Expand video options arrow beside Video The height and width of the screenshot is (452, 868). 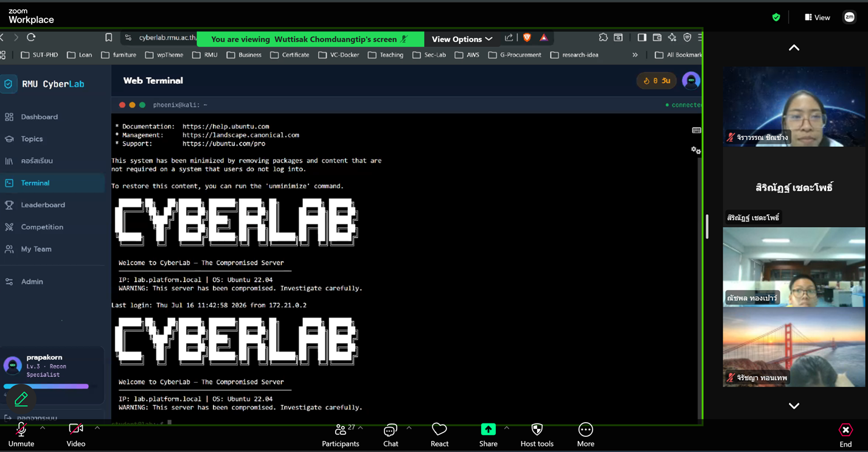[97, 428]
